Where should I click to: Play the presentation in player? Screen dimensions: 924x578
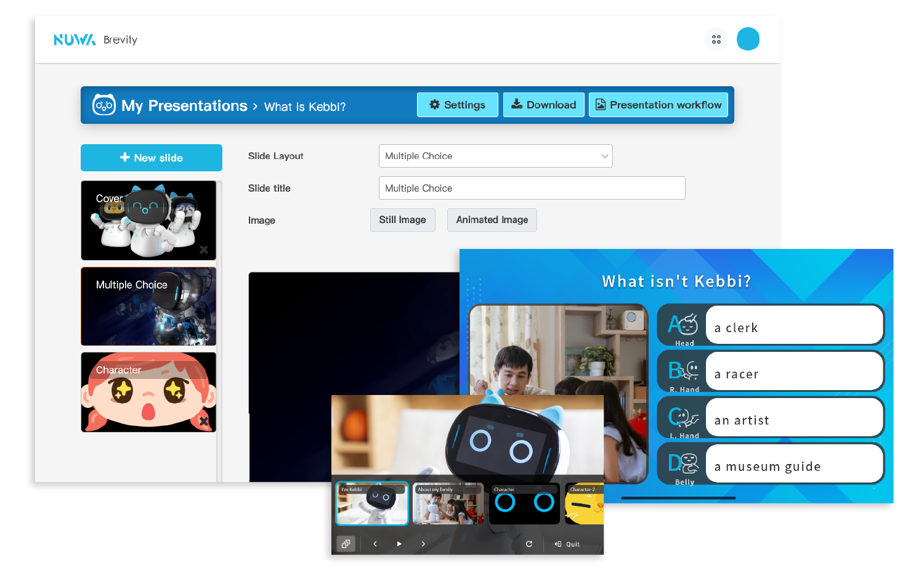point(399,544)
